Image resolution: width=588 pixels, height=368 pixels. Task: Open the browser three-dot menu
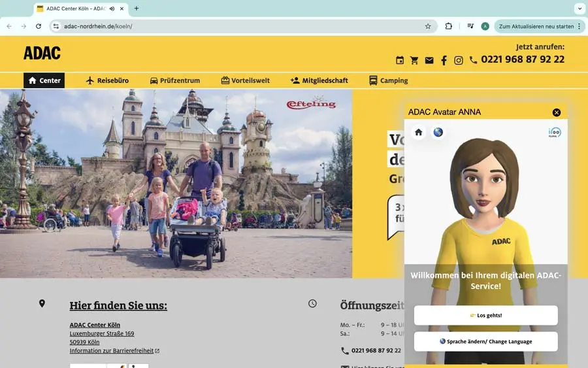(x=580, y=26)
